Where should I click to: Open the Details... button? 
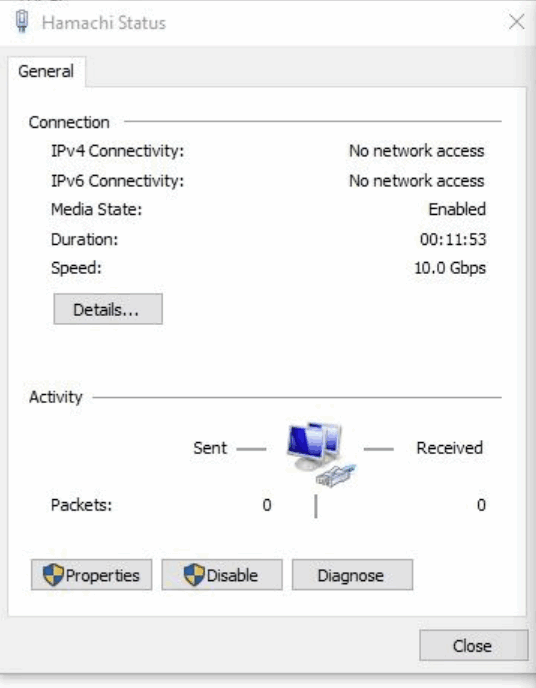click(108, 309)
